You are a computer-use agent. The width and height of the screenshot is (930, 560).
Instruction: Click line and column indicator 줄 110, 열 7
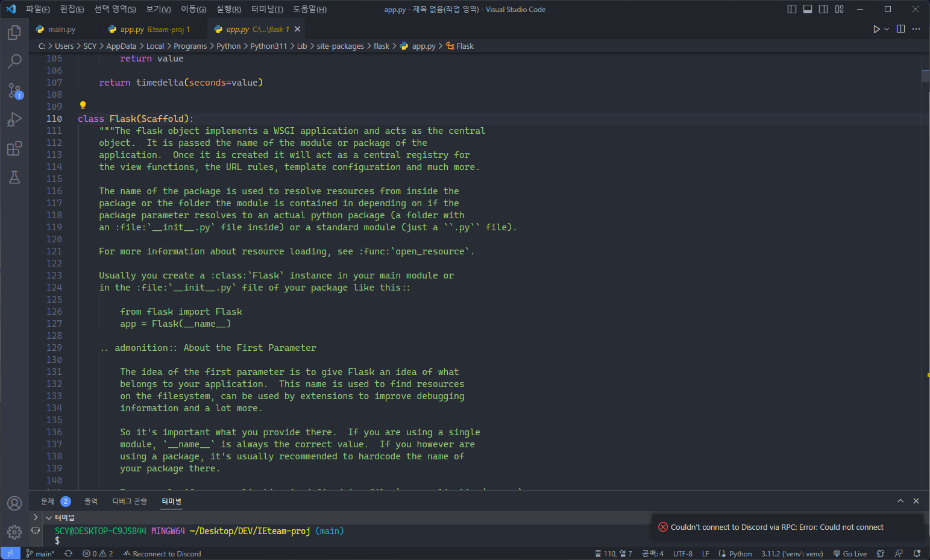coord(614,553)
